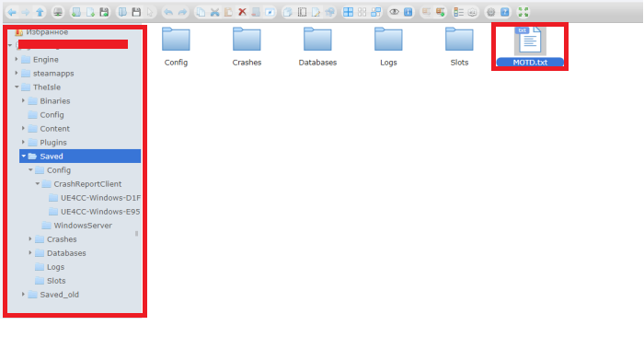Select Избранное in the tree
This screenshot has height=337, width=644.
coord(47,32)
